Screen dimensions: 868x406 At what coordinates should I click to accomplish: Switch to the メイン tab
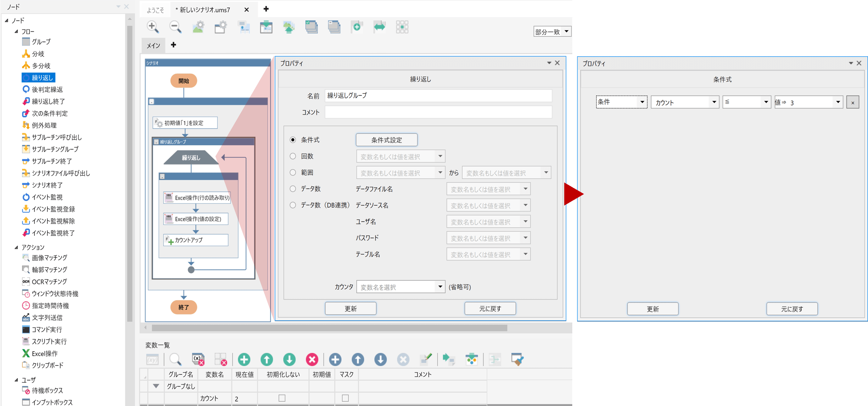coord(153,45)
